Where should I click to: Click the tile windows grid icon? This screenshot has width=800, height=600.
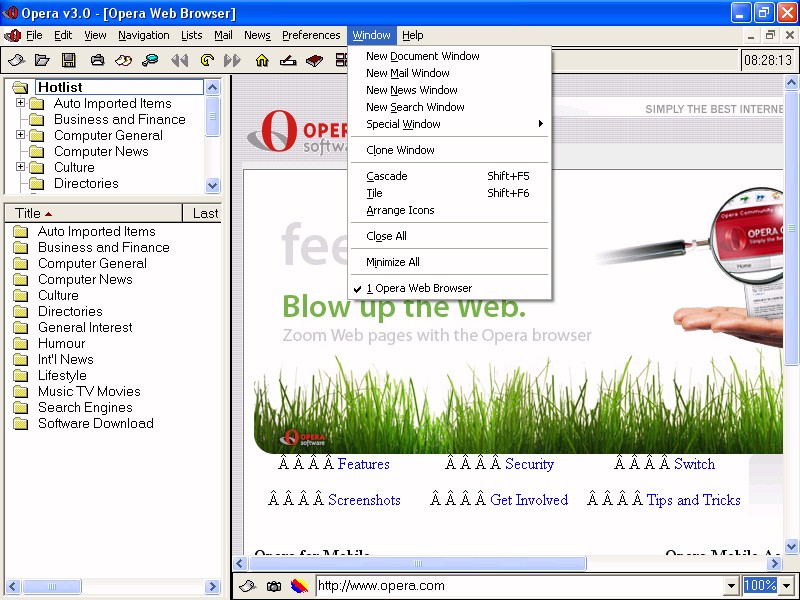(x=341, y=60)
